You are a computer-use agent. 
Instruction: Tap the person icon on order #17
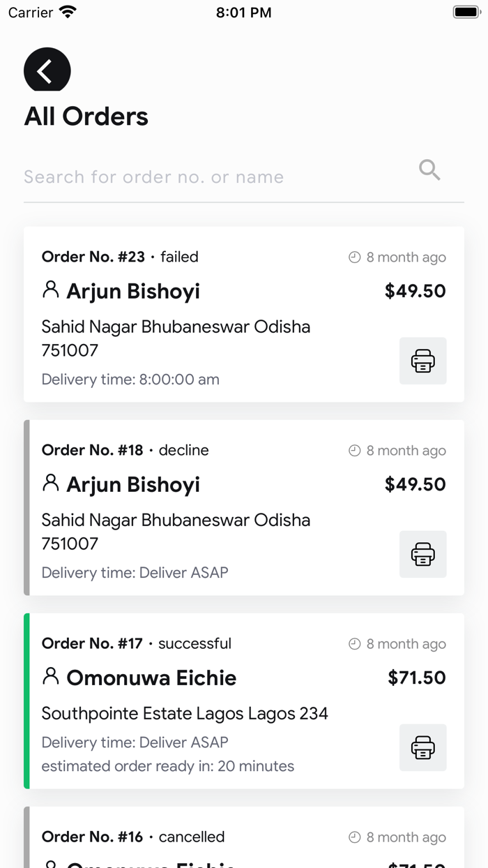pos(50,676)
